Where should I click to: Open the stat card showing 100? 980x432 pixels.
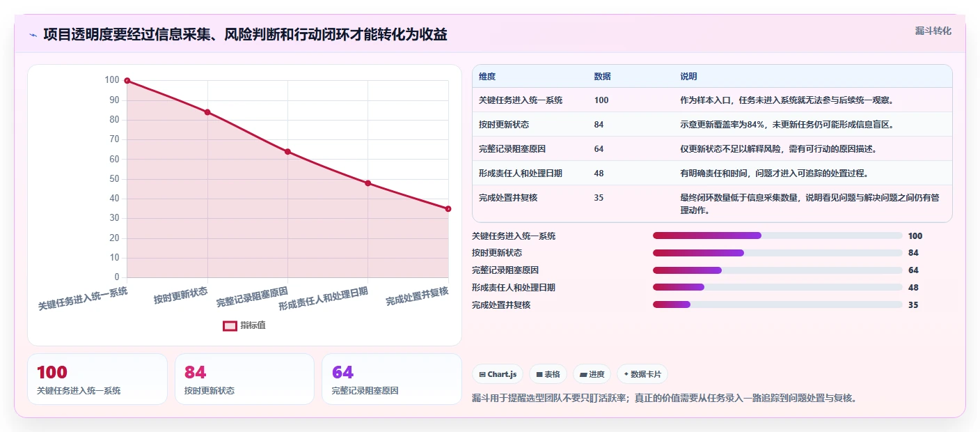(x=97, y=379)
